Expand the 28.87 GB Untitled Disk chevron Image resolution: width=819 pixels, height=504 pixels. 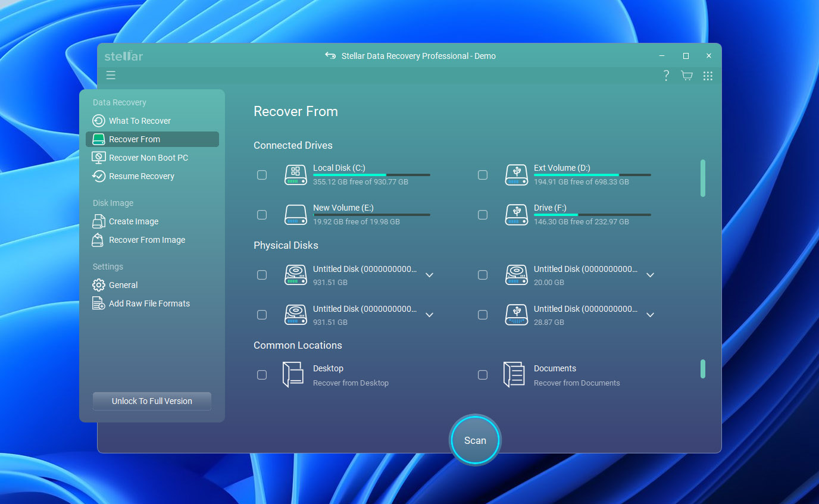tap(651, 315)
